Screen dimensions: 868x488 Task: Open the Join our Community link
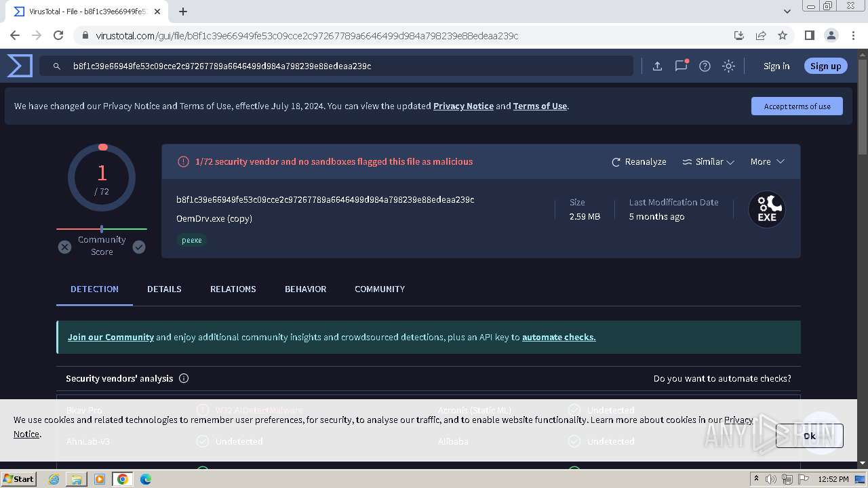point(111,337)
